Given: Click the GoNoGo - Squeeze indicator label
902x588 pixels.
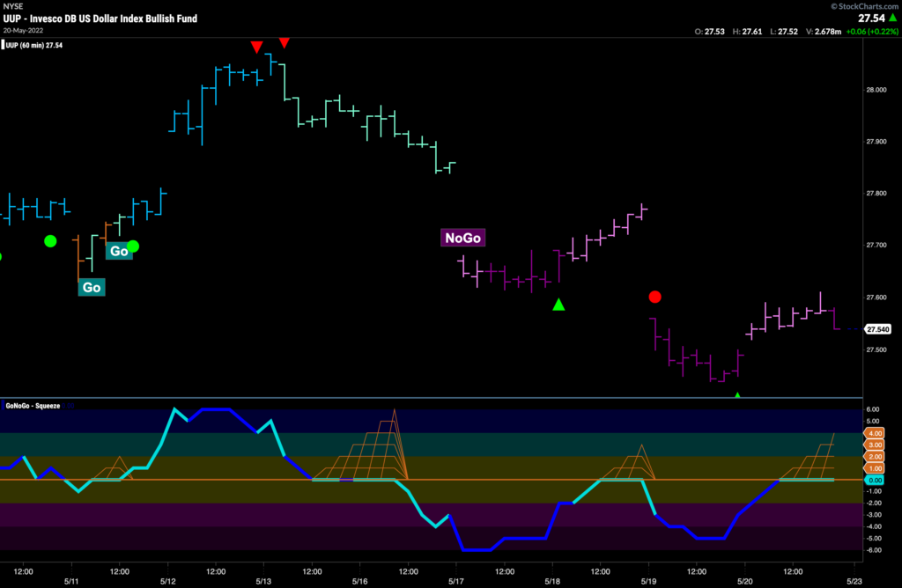Looking at the screenshot, I should pyautogui.click(x=33, y=406).
